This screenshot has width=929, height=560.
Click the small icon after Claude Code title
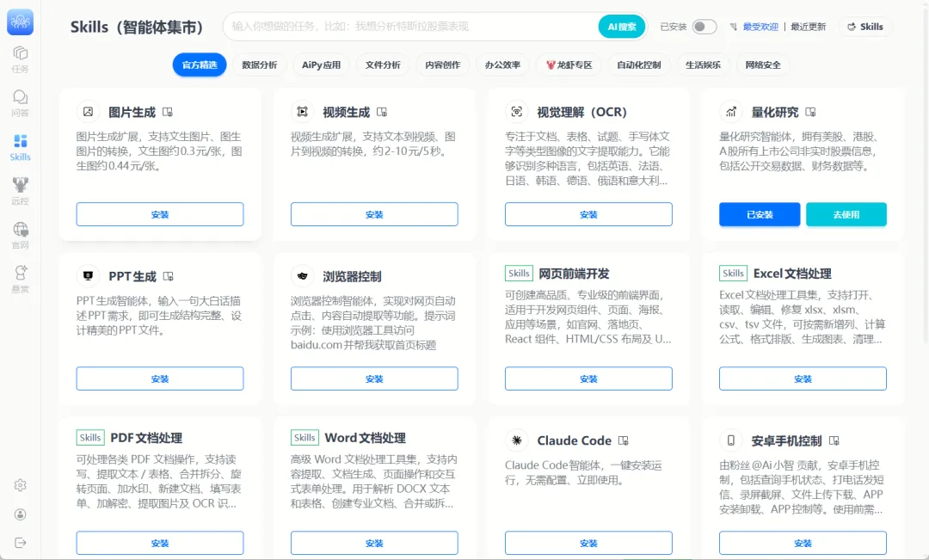pos(624,440)
